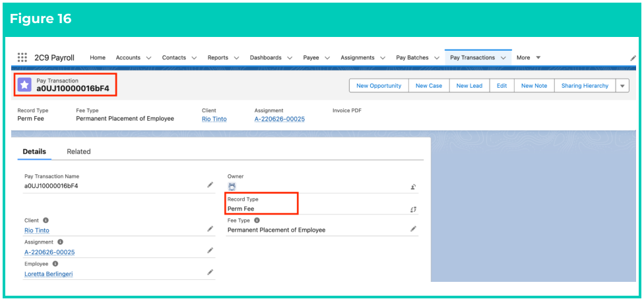Edit Pay Transaction Name with pencil icon

point(210,185)
